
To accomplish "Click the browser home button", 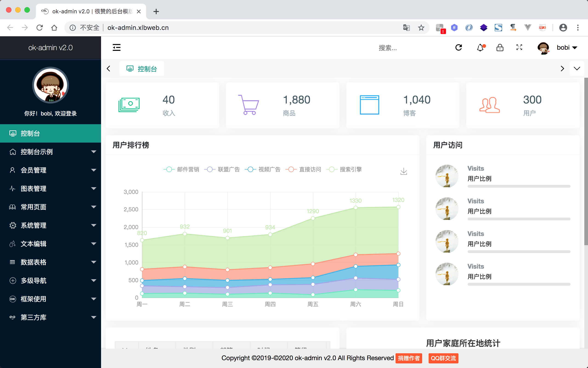I will click(x=54, y=28).
